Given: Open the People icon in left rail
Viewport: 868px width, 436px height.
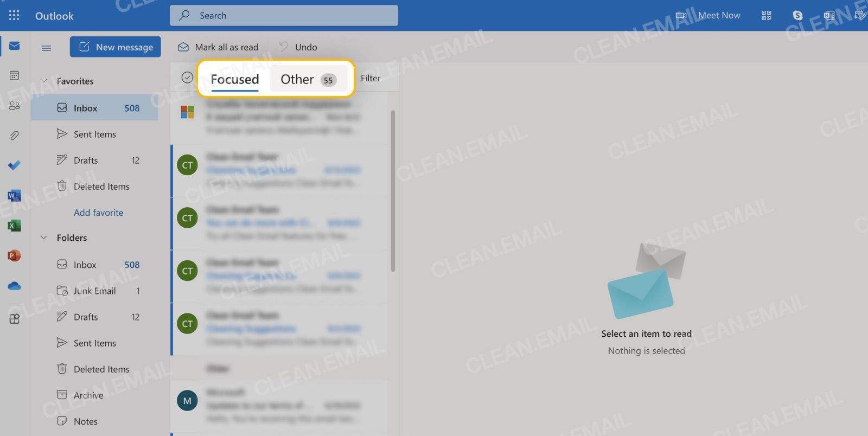Looking at the screenshot, I should click(15, 105).
